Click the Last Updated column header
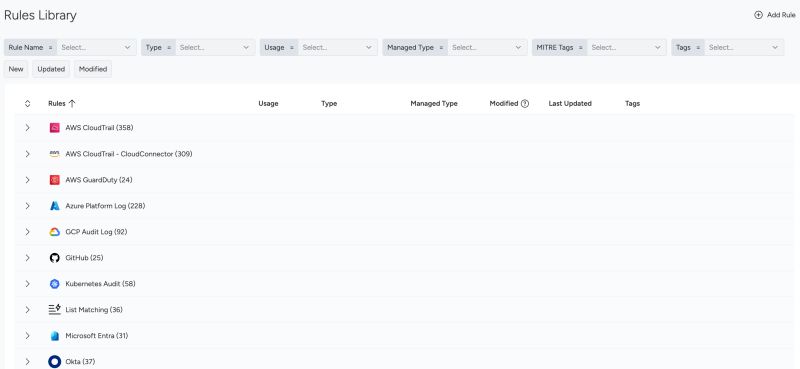Image resolution: width=800 pixels, height=369 pixels. pyautogui.click(x=570, y=103)
